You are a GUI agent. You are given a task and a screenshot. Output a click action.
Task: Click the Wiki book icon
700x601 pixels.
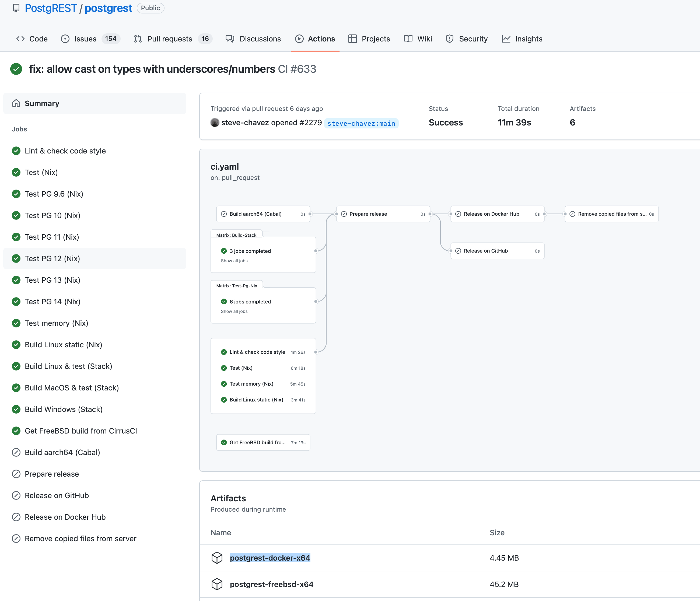(408, 39)
